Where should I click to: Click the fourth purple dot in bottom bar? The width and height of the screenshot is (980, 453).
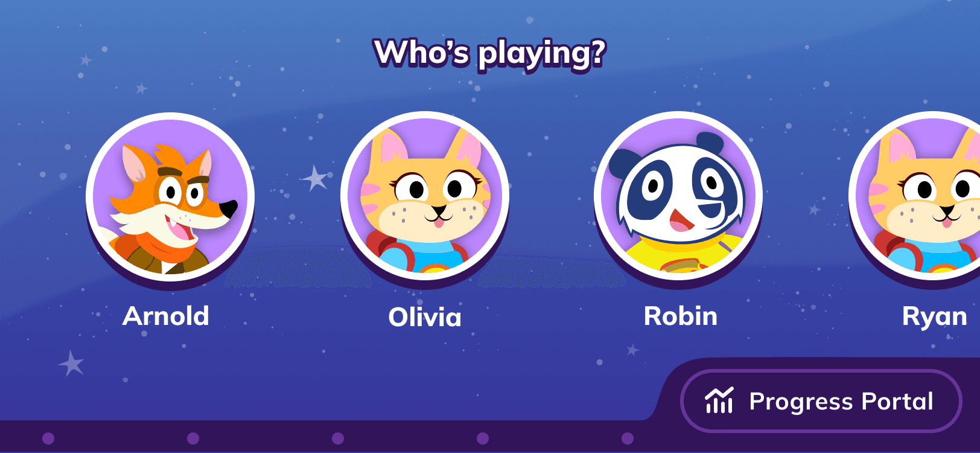pyautogui.click(x=483, y=438)
